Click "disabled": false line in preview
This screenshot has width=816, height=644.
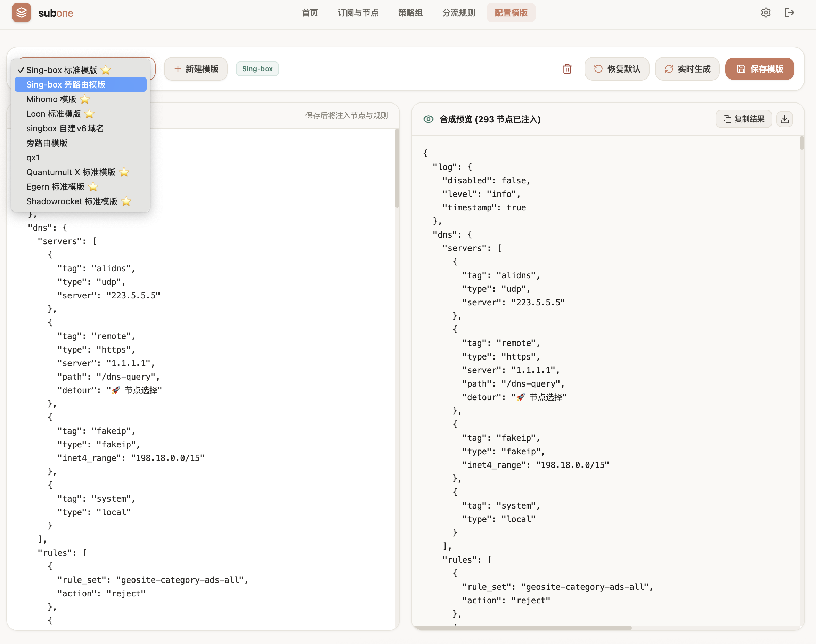click(x=486, y=180)
